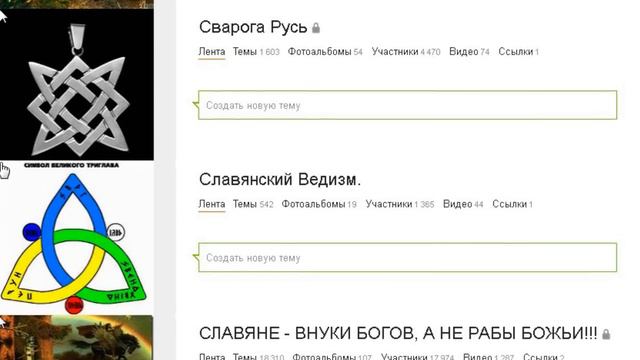Click the lock icon after СЛАВЯНЕ - ВНУКИ БОГОВ title
The height and width of the screenshot is (360, 640).
[x=606, y=334]
